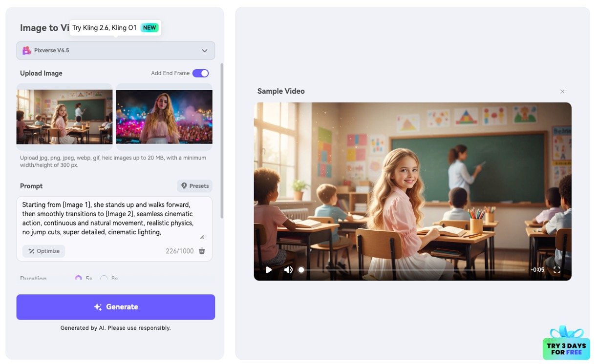Disable the Add End Frame toggle
This screenshot has width=598, height=364.
(x=200, y=73)
